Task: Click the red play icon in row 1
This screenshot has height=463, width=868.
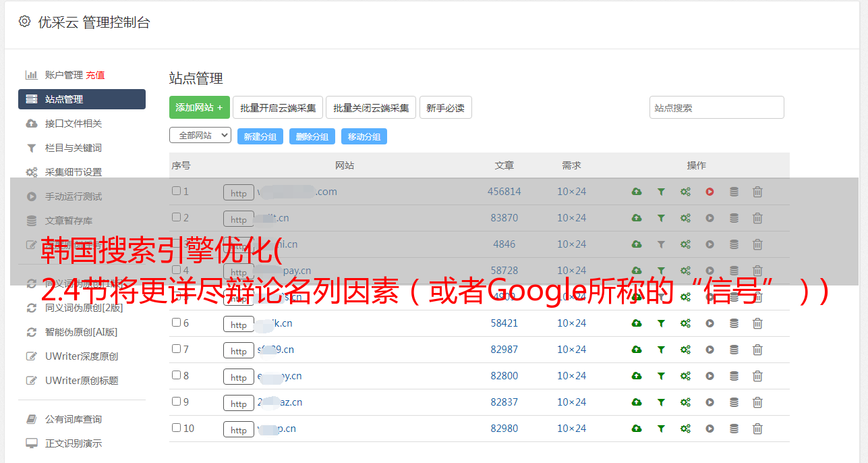Action: click(710, 192)
